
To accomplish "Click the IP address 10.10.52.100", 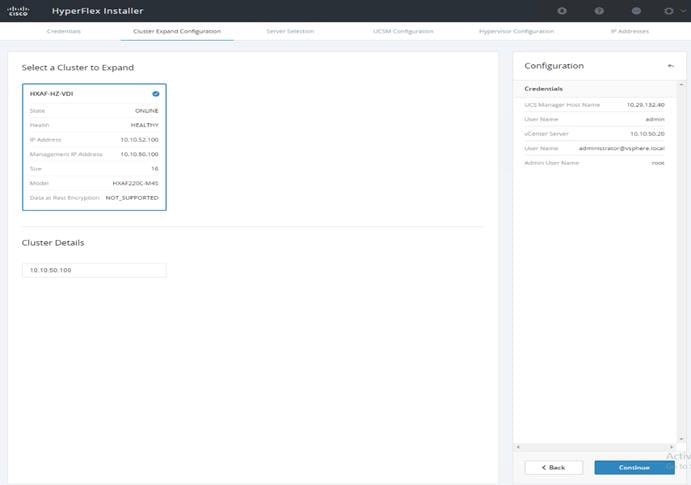I will coord(139,140).
